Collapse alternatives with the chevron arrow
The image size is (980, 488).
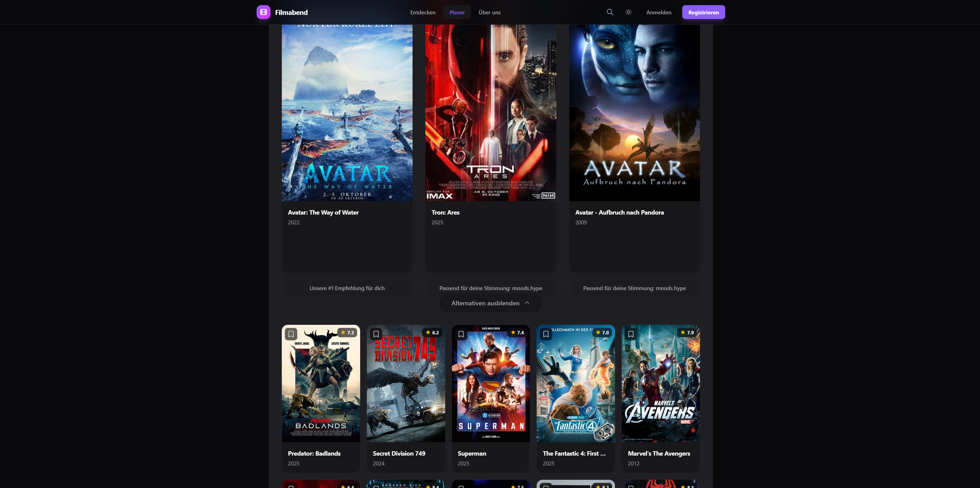tap(527, 303)
